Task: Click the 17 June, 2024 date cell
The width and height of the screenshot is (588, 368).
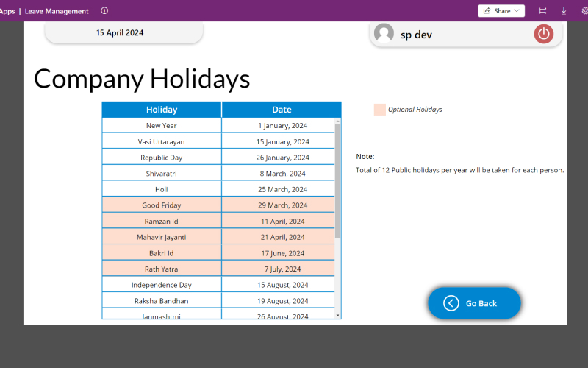Action: click(279, 253)
